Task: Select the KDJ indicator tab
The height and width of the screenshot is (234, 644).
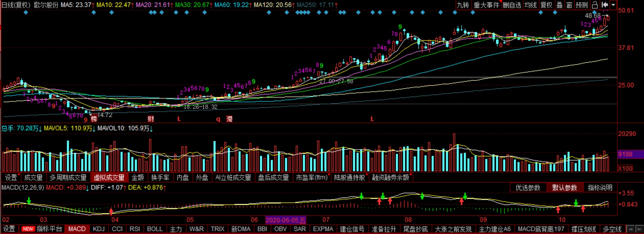Action: [x=99, y=229]
